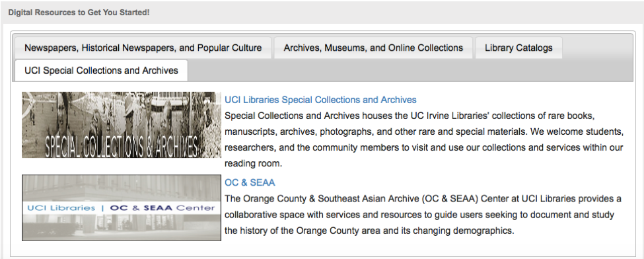Follow the OC & SEAA link
644x259 pixels.
[250, 182]
